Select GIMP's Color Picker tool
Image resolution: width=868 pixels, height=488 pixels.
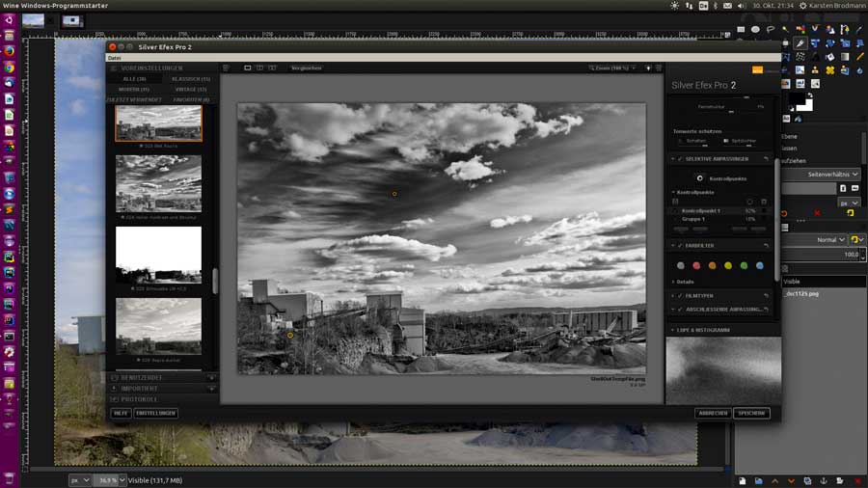[x=859, y=29]
